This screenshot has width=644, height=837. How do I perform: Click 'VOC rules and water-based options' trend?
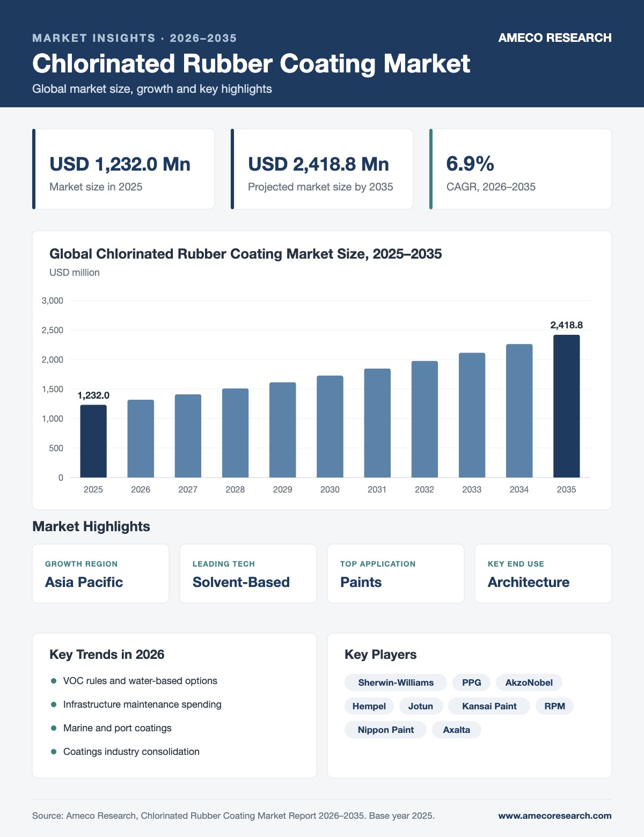pyautogui.click(x=140, y=681)
